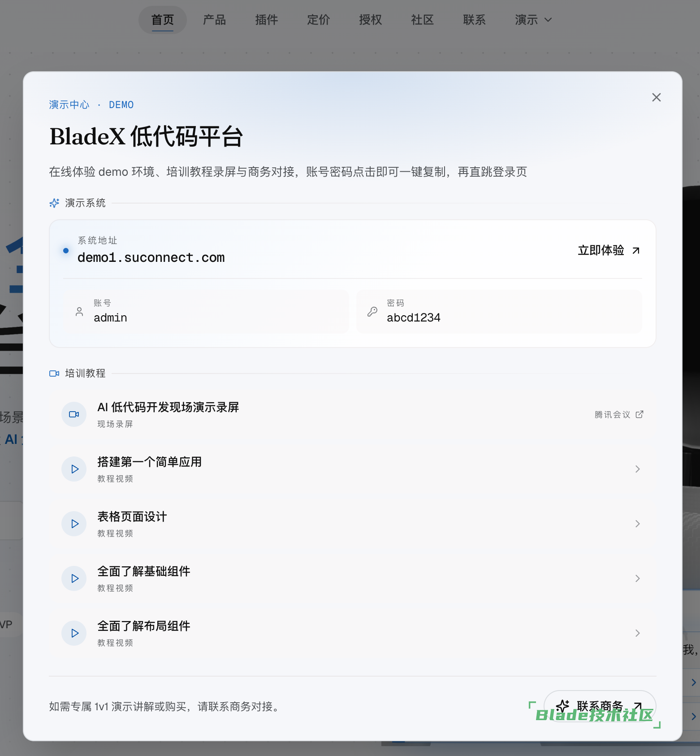The width and height of the screenshot is (700, 756).
Task: Click the arrow icon beside 立即体验
Action: point(636,250)
